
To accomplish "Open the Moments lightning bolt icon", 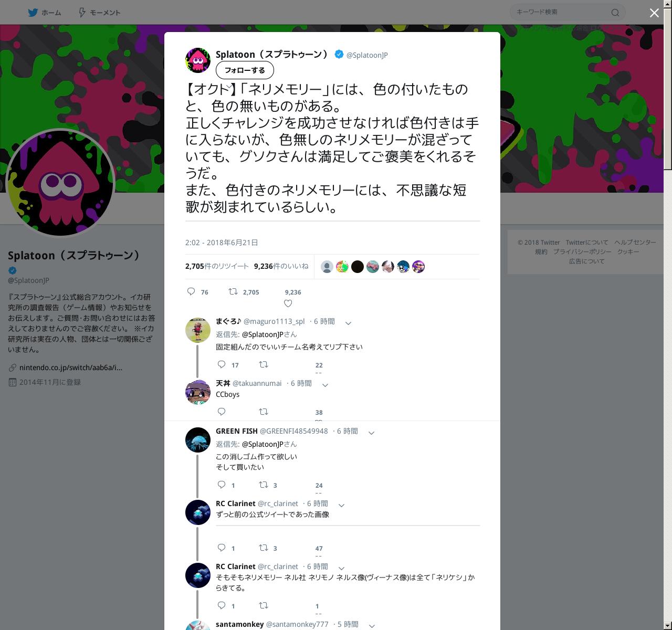I will click(x=82, y=12).
